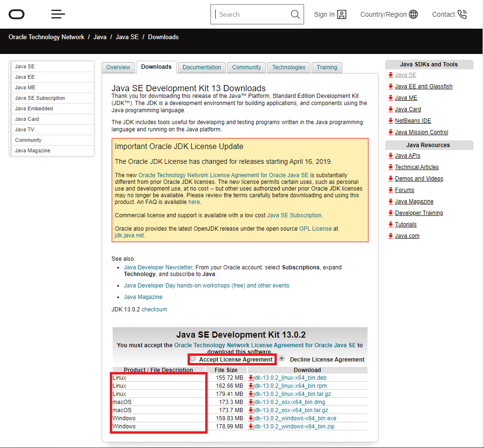Viewport: 484px width, 448px height.
Task: Click download arrow icon beside Tutorials
Action: tap(390, 224)
